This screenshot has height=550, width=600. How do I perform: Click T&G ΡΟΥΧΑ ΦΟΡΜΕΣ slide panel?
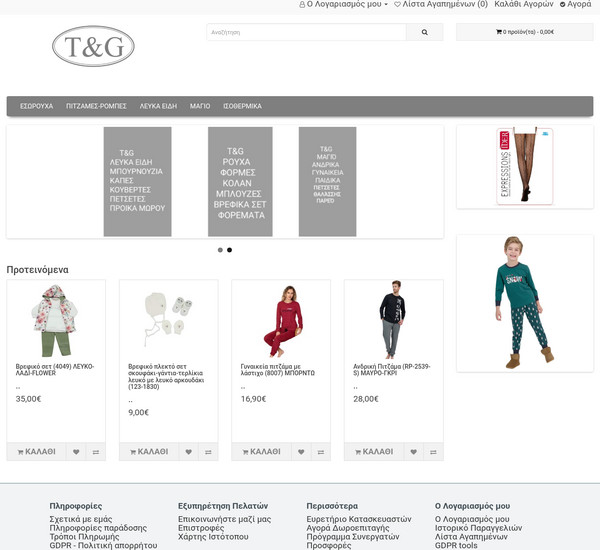click(240, 182)
